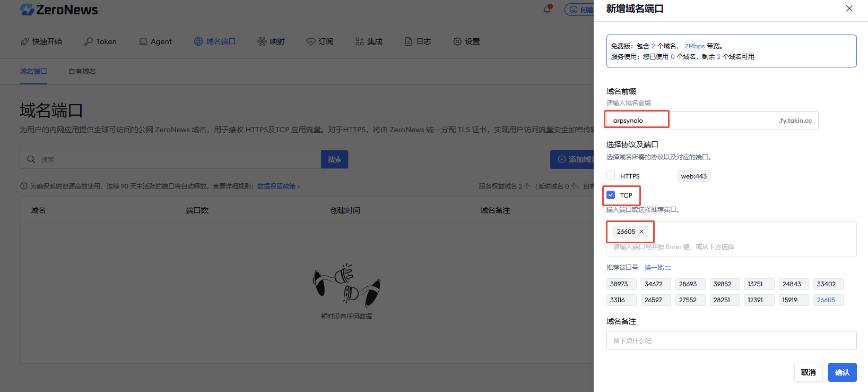Click the ZeroNews logo

click(x=59, y=10)
